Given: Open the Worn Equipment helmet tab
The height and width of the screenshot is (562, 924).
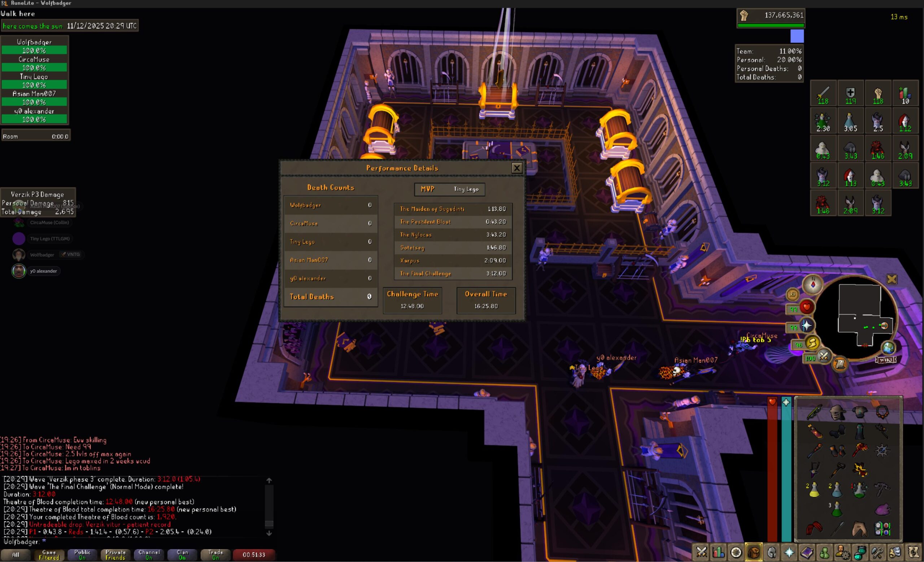Looking at the screenshot, I should point(772,552).
